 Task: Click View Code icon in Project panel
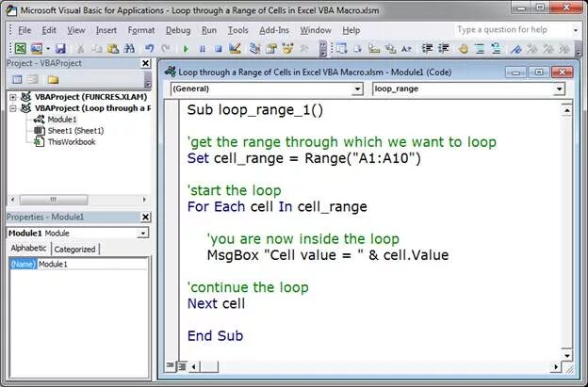tap(17, 79)
